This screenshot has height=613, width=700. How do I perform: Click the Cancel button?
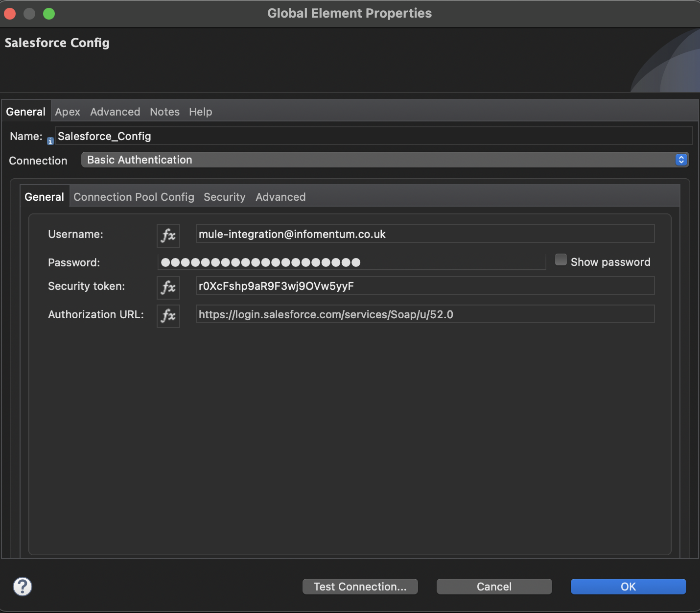(494, 587)
